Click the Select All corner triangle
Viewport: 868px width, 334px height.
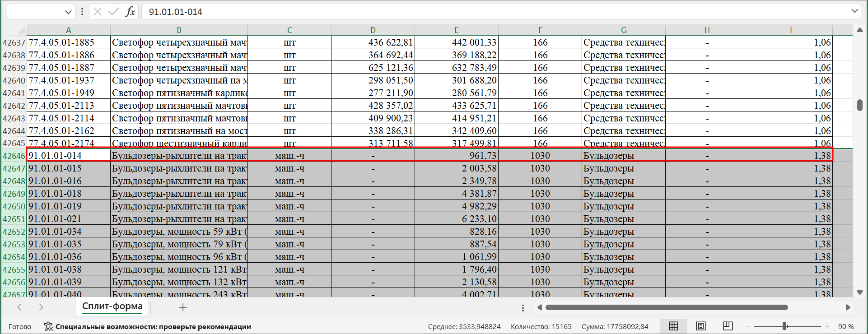point(21,30)
